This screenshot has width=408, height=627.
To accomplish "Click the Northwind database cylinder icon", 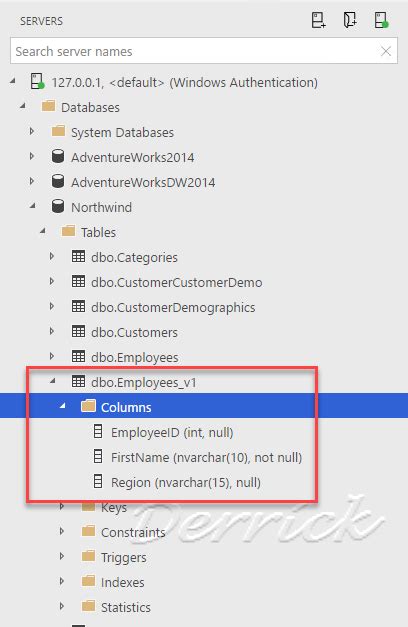I will tap(58, 206).
